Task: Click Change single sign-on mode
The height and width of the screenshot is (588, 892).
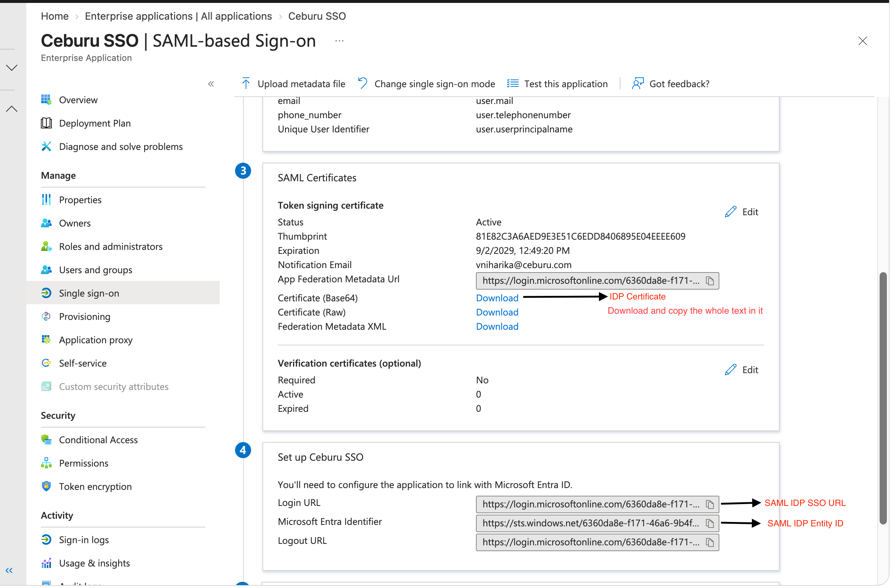Action: click(x=427, y=84)
